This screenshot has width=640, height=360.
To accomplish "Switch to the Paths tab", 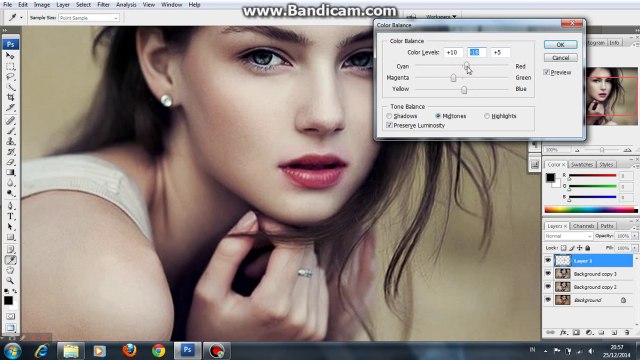I will tap(607, 226).
